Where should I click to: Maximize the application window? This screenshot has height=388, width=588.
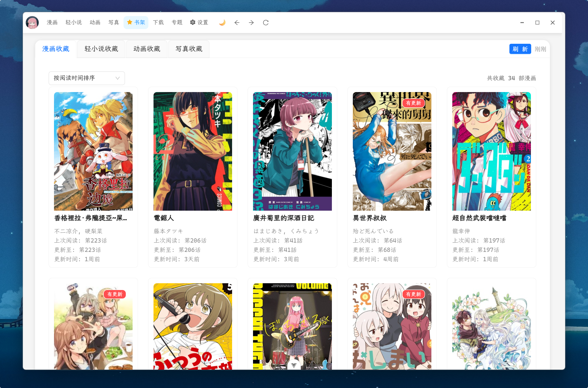(x=537, y=23)
